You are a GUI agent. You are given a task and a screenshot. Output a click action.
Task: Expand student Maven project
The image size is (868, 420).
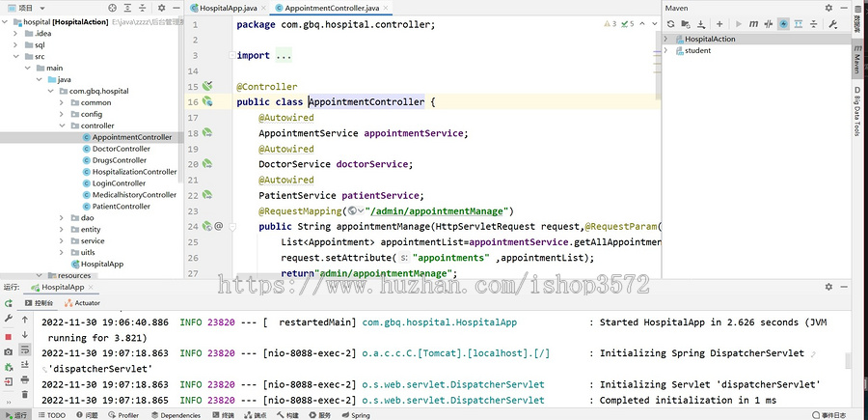665,50
